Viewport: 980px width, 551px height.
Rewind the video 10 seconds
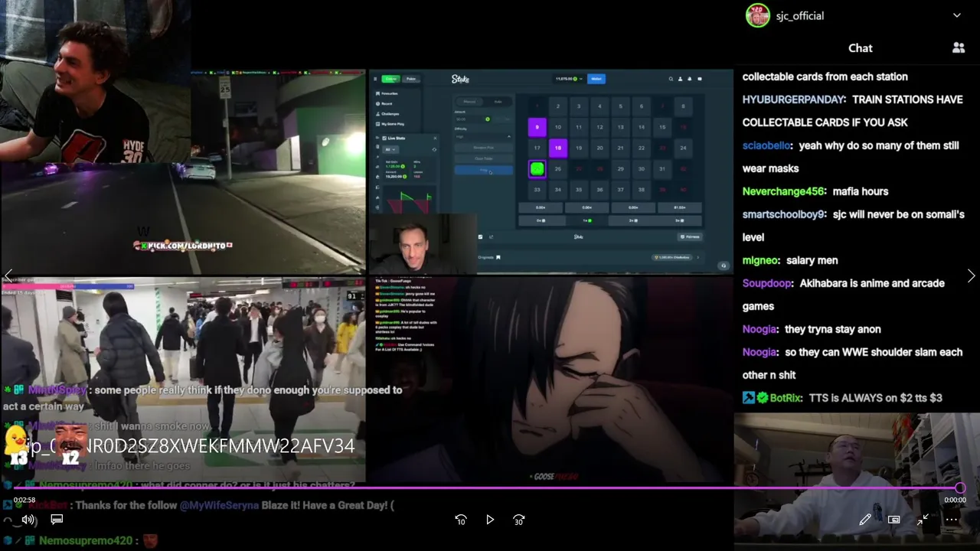point(461,520)
